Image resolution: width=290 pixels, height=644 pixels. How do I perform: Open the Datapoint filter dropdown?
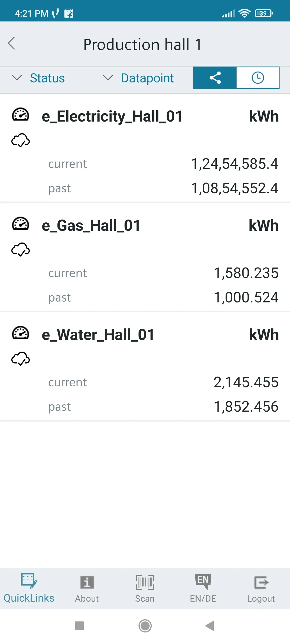coord(138,78)
